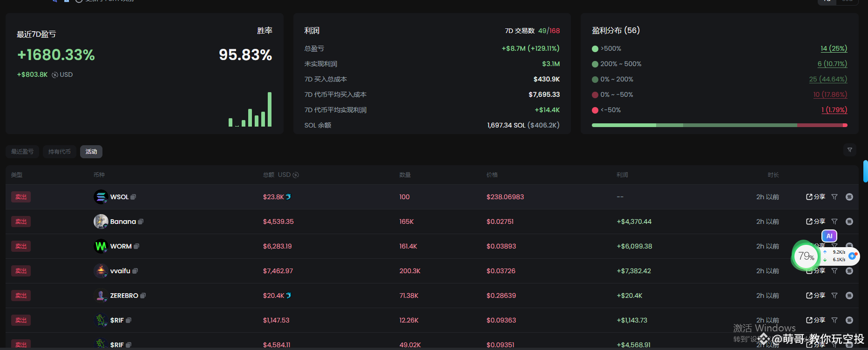The height and width of the screenshot is (350, 868).
Task: Open the activity table filter icon
Action: click(850, 150)
